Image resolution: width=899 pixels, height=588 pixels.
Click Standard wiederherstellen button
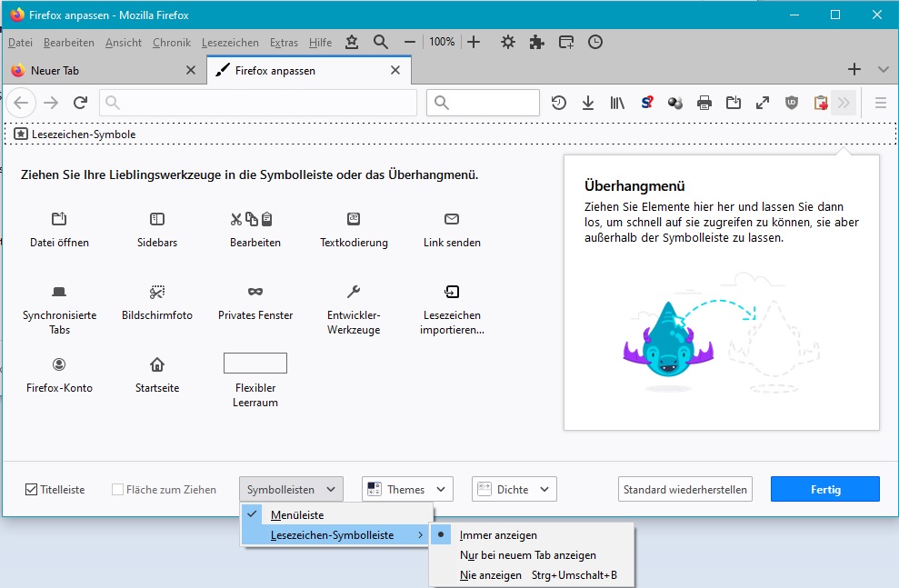point(685,490)
